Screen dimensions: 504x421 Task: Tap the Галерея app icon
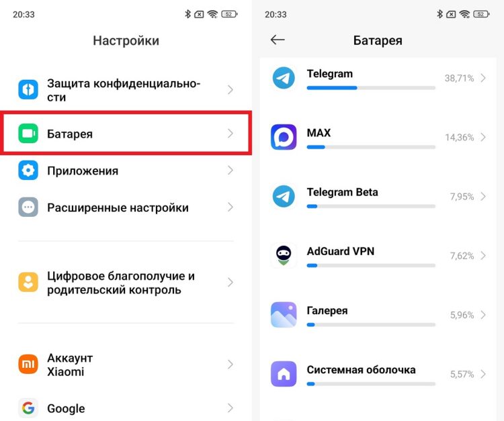point(284,315)
